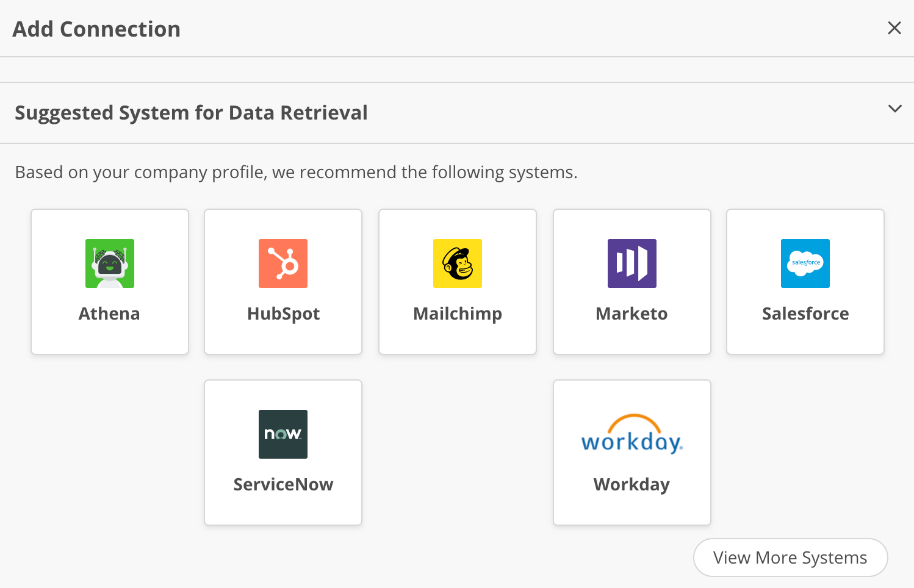Collapse the Suggested System section chevron

point(895,109)
